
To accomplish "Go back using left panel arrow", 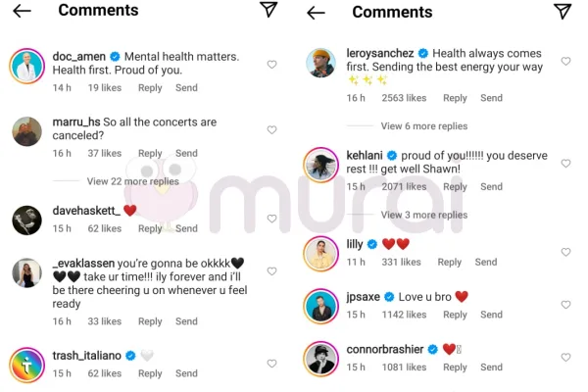I will [22, 11].
